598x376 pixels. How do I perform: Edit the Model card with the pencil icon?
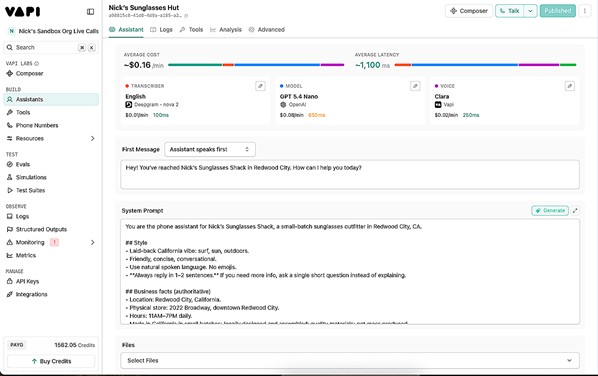(415, 86)
